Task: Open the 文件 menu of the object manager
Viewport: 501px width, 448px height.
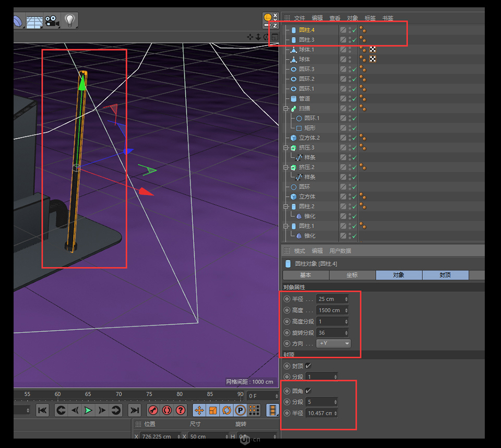Action: click(x=300, y=18)
